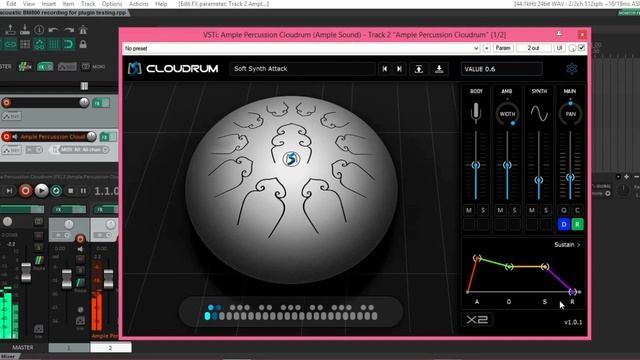The image size is (640, 360).
Task: Open FX for Ample Percussion Cloud track
Action: [x=104, y=137]
